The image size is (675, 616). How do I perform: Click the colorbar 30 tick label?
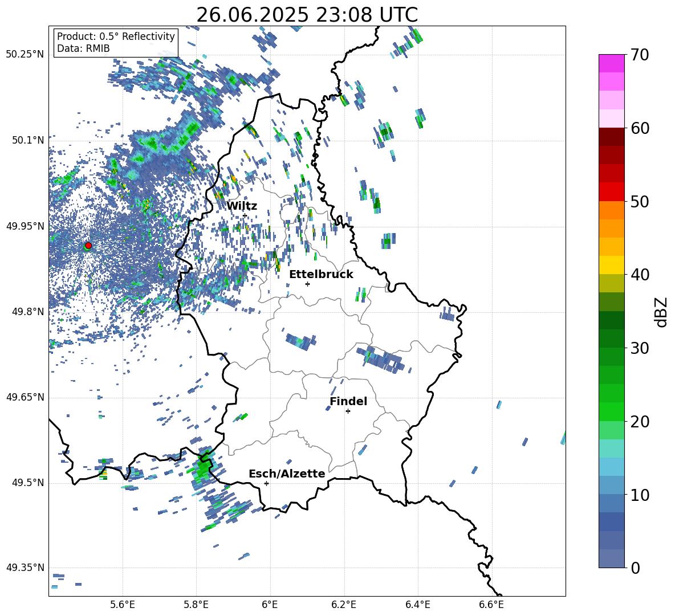coord(640,348)
